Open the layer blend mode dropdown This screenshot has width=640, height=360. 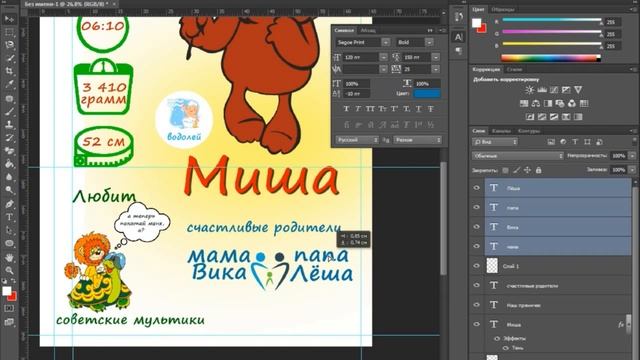click(518, 156)
